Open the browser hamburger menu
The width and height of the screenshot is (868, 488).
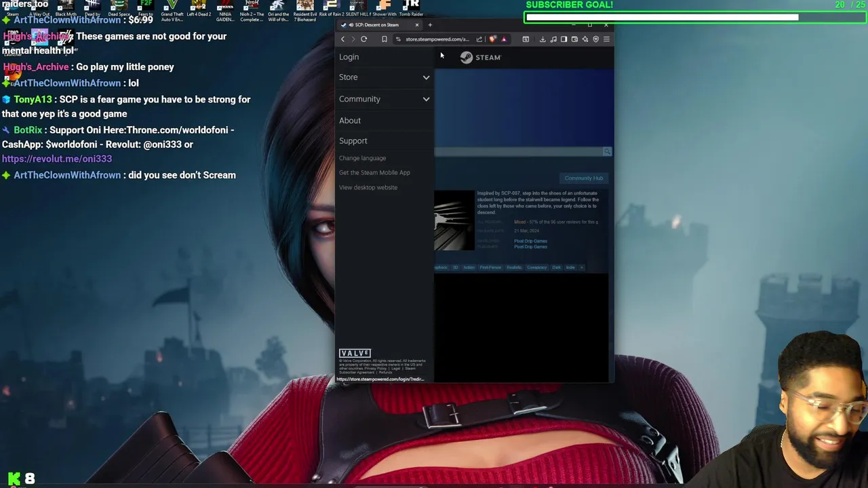coord(606,39)
